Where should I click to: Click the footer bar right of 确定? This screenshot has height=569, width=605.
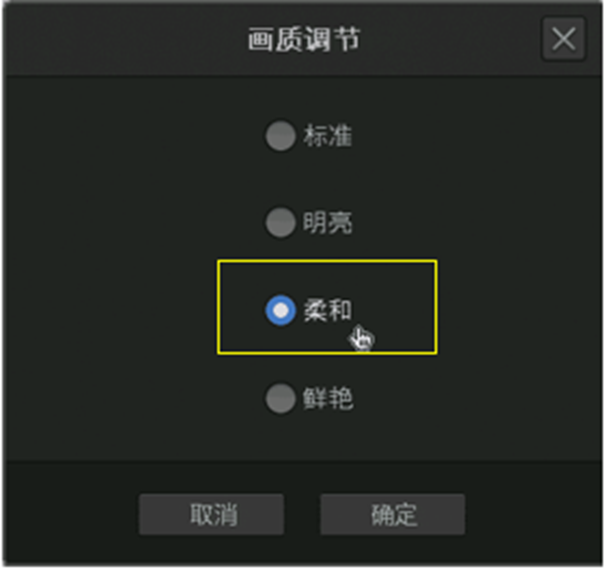tap(532, 514)
